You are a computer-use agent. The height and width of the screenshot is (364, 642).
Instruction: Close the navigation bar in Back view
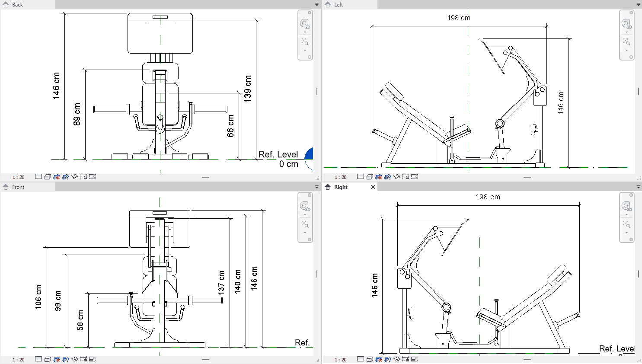pos(310,13)
